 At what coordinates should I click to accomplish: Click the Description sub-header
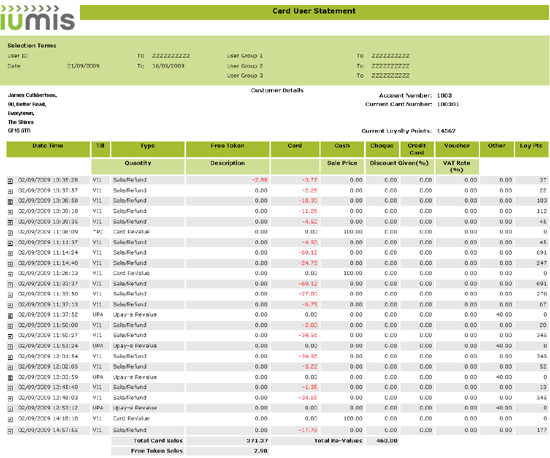228,167
